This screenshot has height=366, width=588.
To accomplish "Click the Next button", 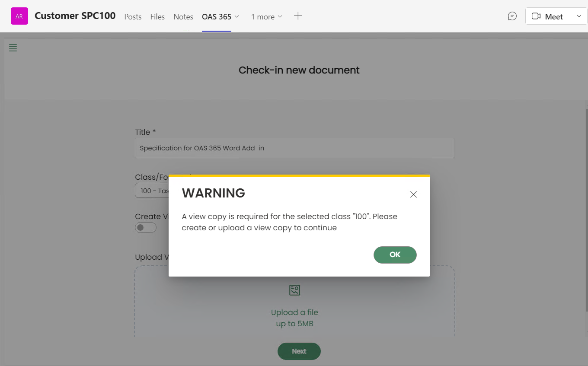I will pos(299,351).
